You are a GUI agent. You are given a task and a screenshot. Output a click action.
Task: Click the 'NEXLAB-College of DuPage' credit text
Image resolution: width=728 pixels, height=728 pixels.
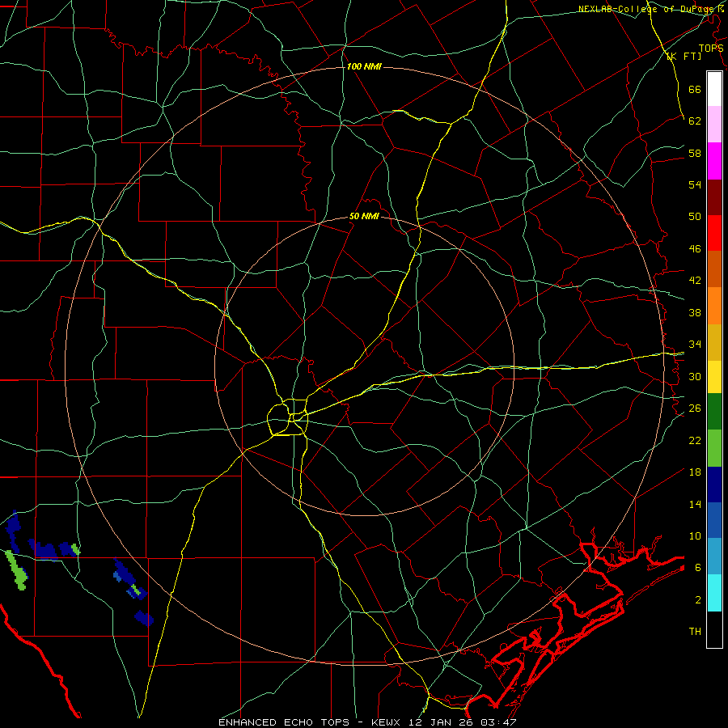(x=647, y=9)
